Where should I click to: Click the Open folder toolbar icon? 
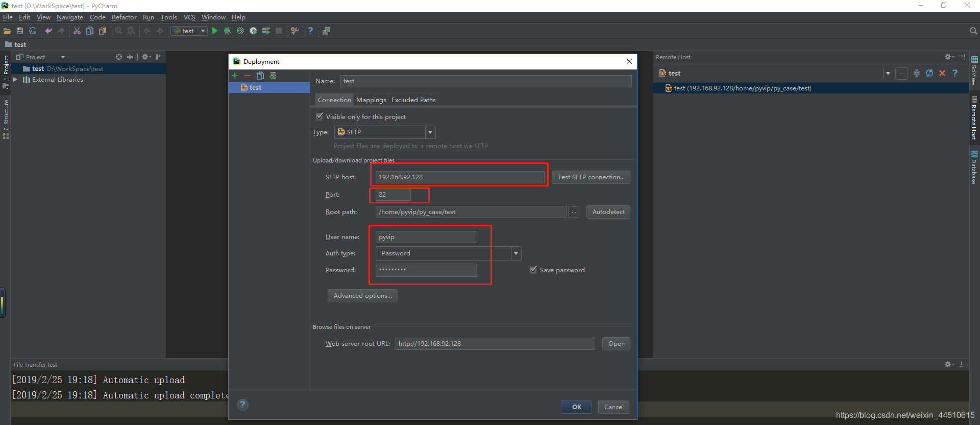click(7, 31)
